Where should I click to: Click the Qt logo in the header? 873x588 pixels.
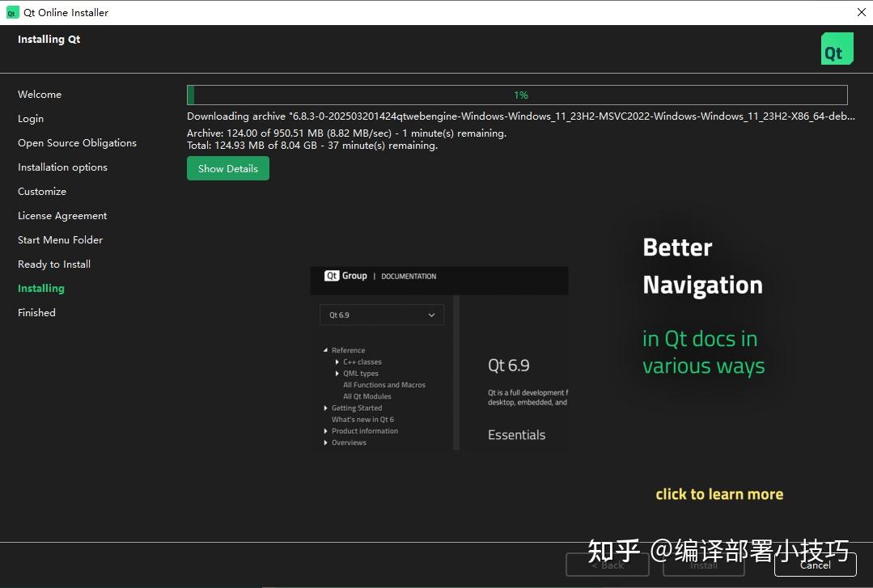click(837, 49)
